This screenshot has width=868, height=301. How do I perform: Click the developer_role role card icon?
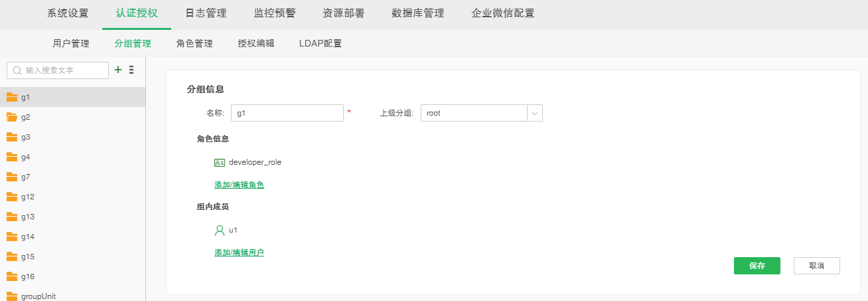coord(220,162)
